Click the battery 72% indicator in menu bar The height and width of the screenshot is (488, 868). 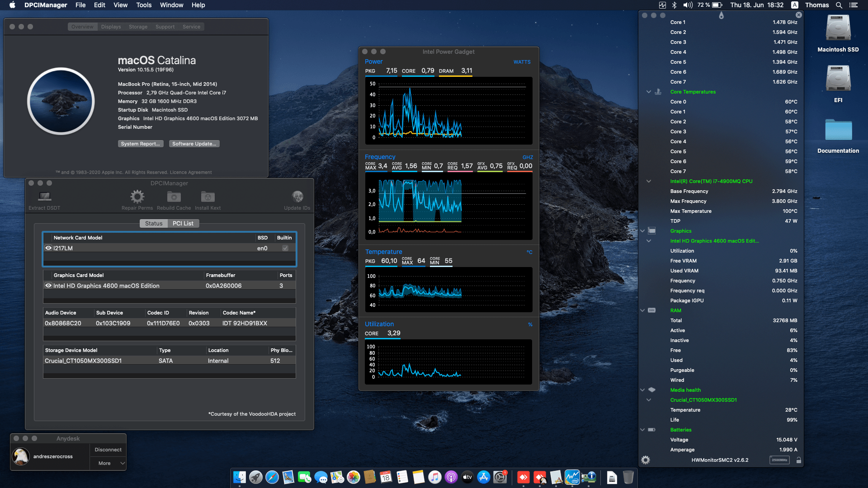point(710,5)
